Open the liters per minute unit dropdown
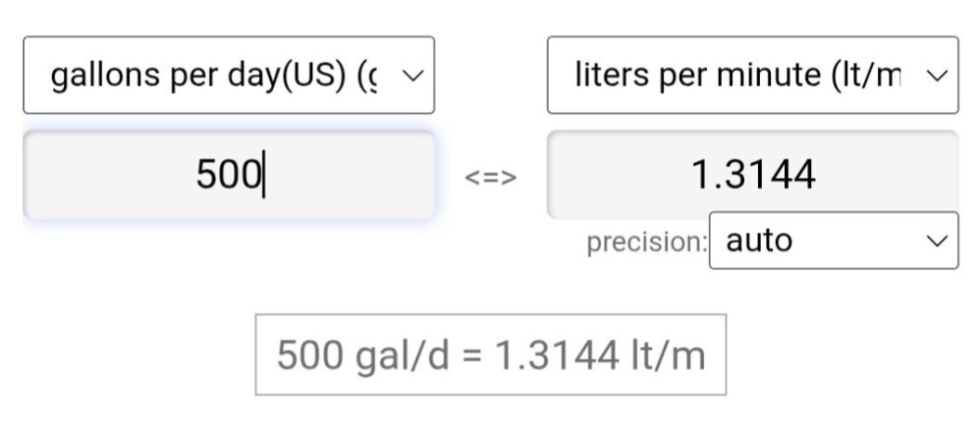The width and height of the screenshot is (980, 440). [x=752, y=76]
